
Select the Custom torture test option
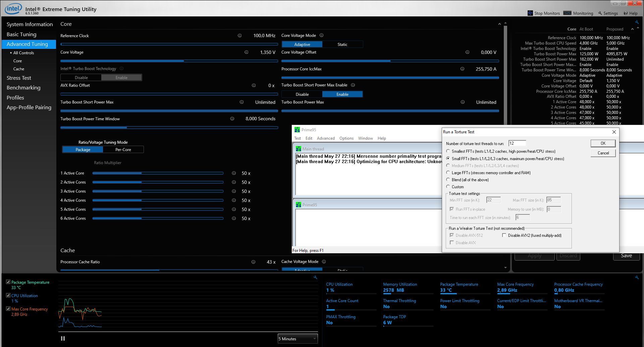tap(448, 187)
